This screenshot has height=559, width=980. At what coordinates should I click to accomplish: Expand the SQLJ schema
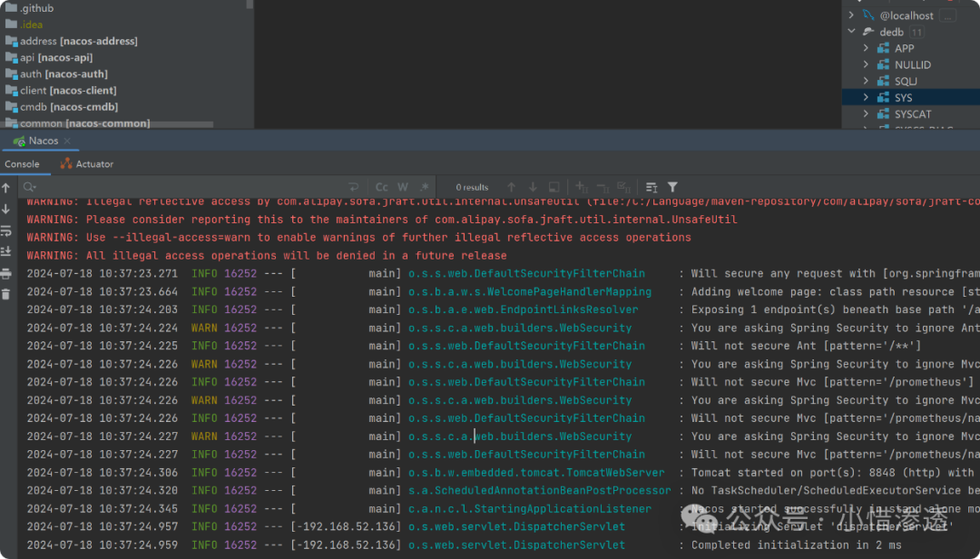point(866,81)
